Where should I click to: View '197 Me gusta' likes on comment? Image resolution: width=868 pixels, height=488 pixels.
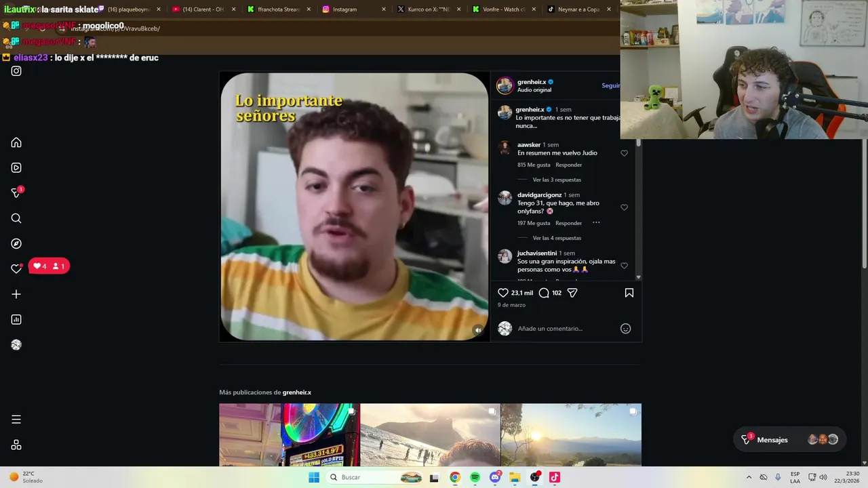pos(534,223)
